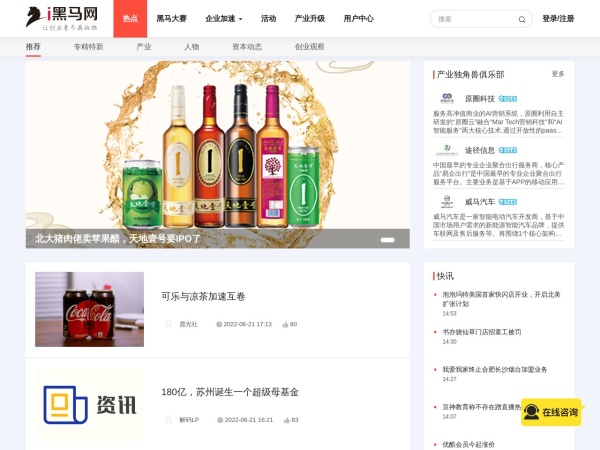Open the 黑马大赛 menu item
The image size is (600, 450).
[171, 18]
